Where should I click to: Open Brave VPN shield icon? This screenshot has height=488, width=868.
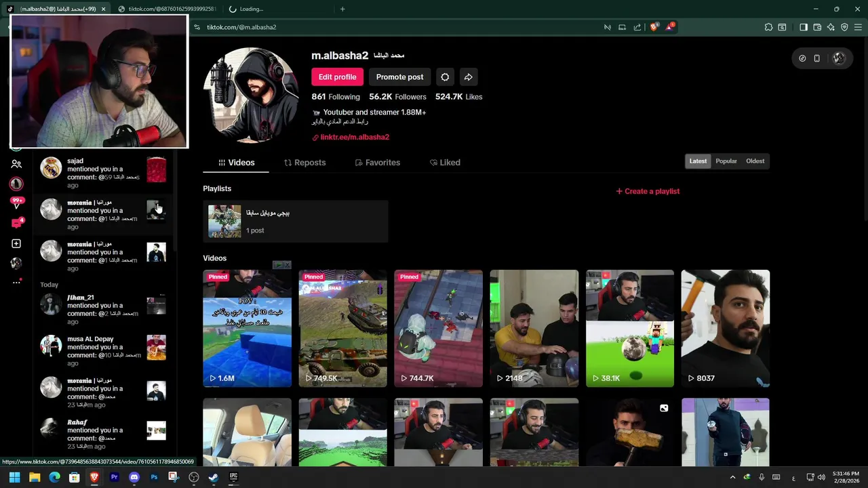coord(844,27)
